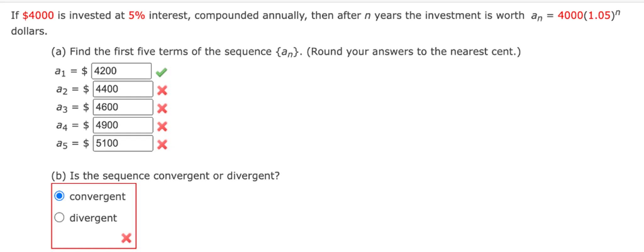This screenshot has width=644, height=252.
Task: Click the 4000(1.05) formula expression
Action: 585,15
